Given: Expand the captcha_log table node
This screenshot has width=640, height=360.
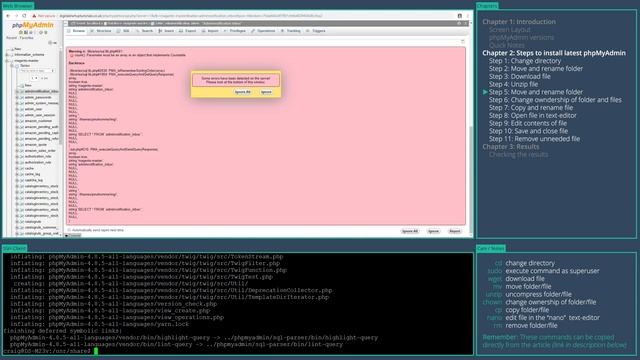Looking at the screenshot, I should click(17, 180).
